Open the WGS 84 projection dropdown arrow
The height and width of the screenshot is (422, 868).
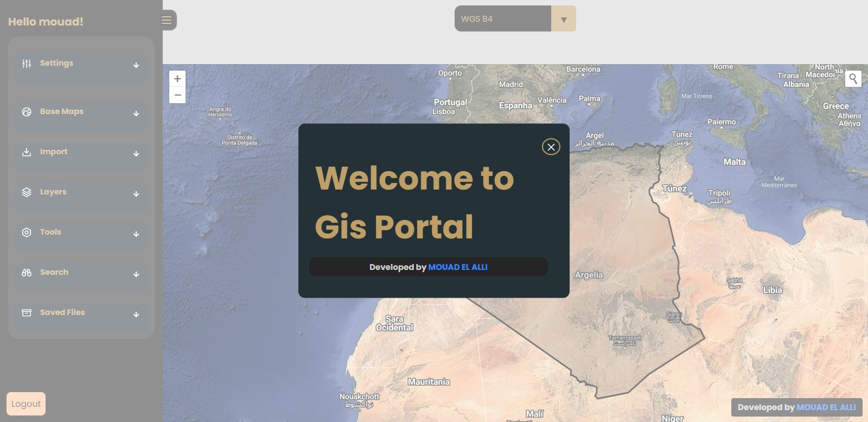563,19
